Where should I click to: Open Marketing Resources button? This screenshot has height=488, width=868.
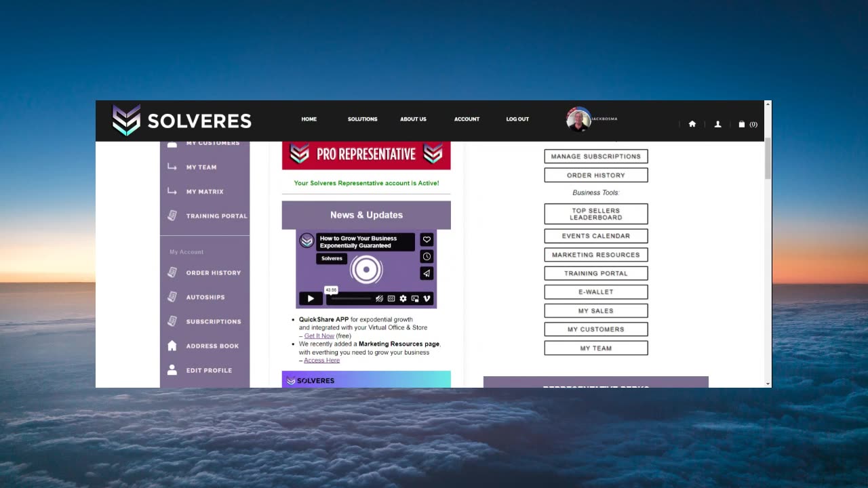coord(596,255)
